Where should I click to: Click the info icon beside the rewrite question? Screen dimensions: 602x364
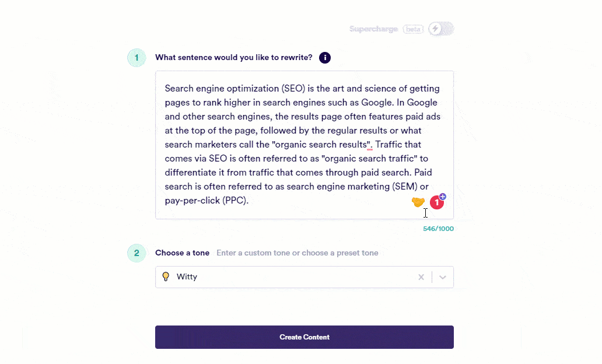click(325, 58)
